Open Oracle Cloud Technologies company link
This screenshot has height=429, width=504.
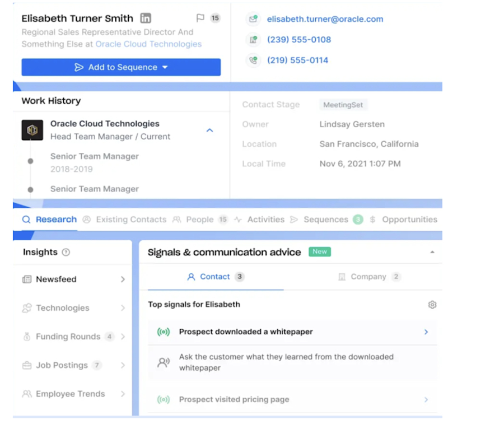click(x=149, y=44)
